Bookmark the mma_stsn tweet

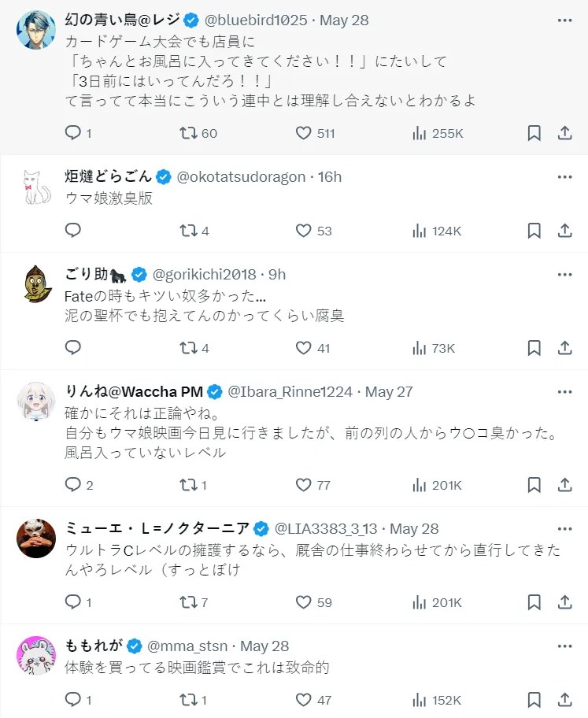tap(534, 700)
